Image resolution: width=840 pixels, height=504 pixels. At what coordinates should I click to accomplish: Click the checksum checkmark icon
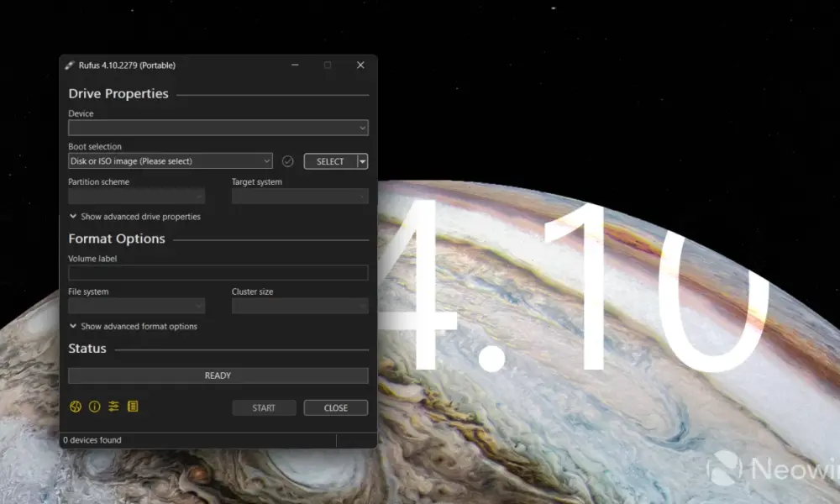[287, 161]
